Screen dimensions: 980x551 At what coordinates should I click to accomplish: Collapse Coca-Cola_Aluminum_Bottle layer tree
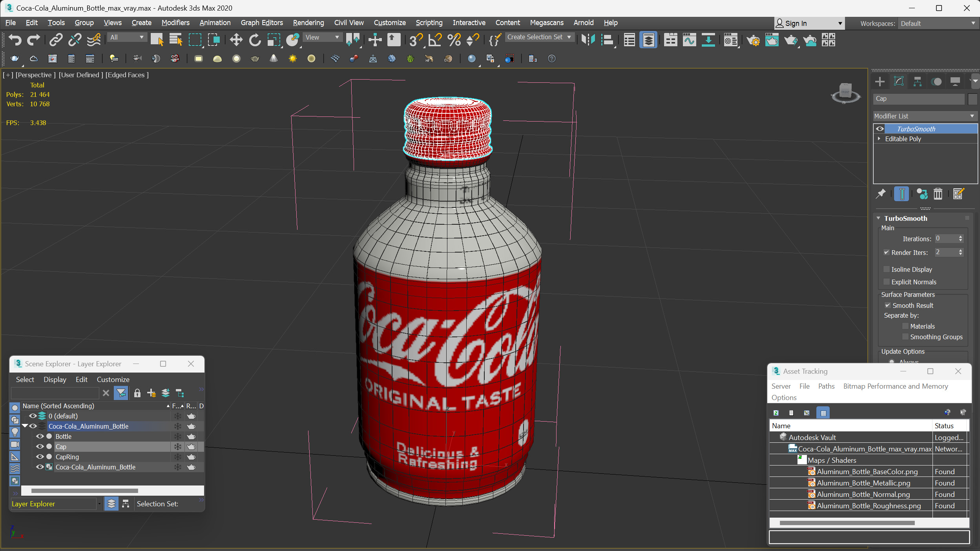click(x=25, y=426)
